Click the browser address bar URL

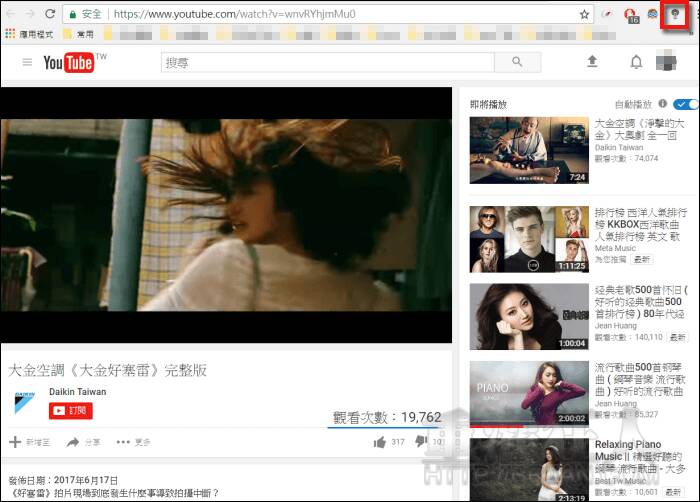point(235,14)
